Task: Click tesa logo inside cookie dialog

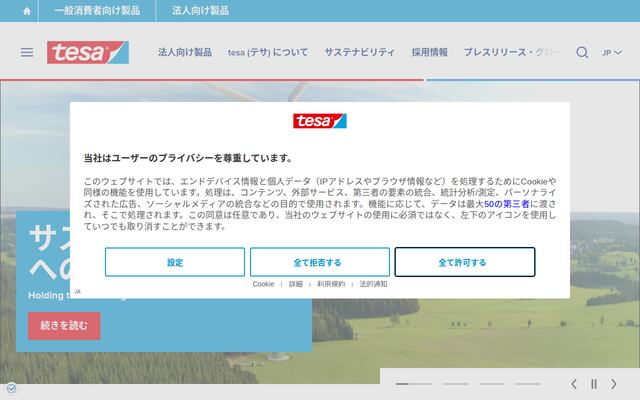Action: [320, 121]
